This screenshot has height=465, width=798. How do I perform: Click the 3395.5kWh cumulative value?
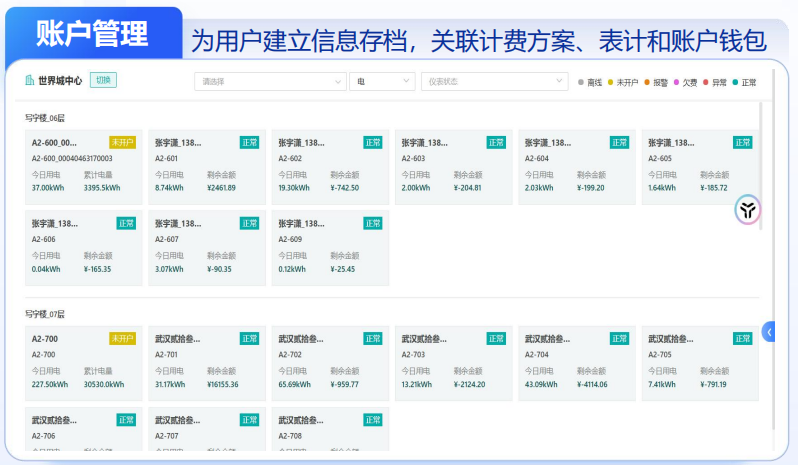click(102, 188)
